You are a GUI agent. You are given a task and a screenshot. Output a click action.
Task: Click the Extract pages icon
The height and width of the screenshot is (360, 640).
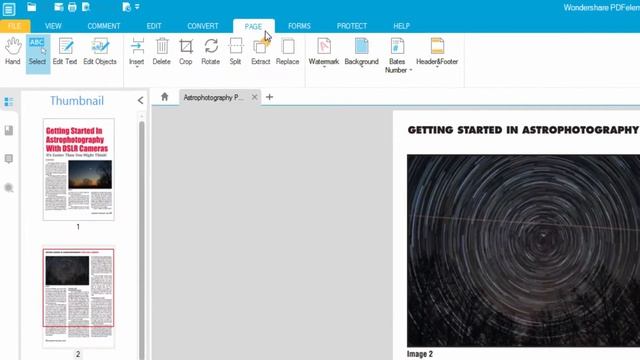pyautogui.click(x=260, y=51)
